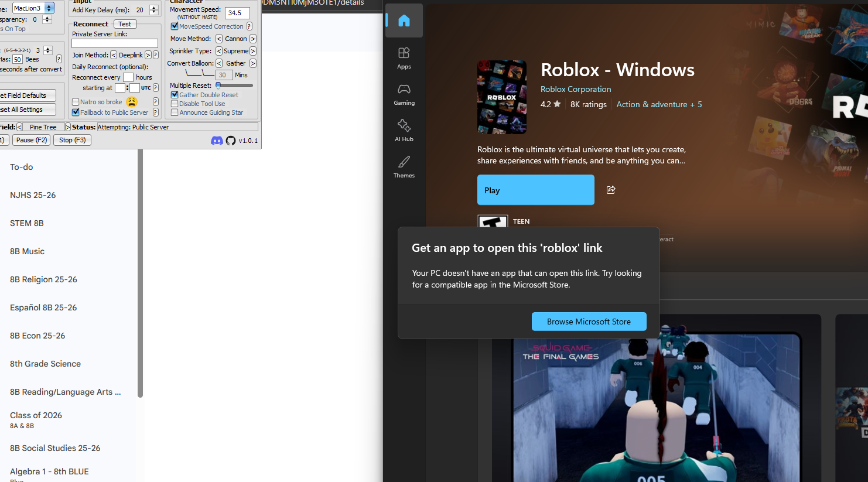Adjust the Add Key Delay stepper

click(154, 10)
